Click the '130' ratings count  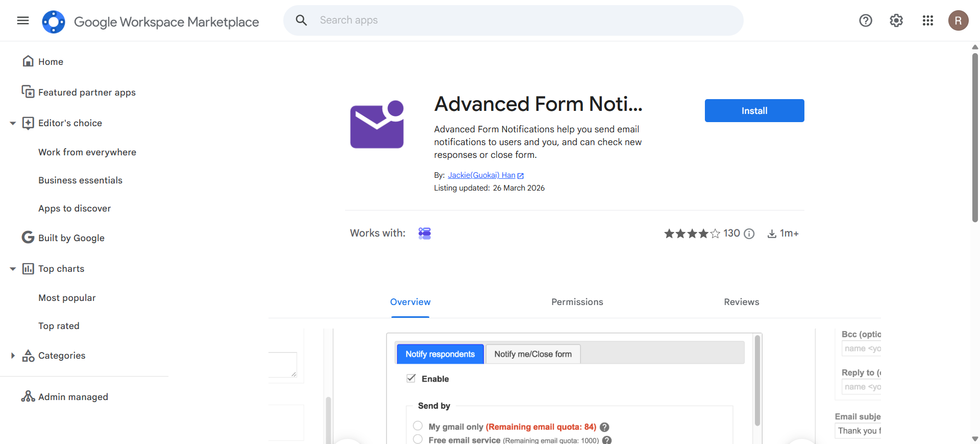pyautogui.click(x=731, y=233)
